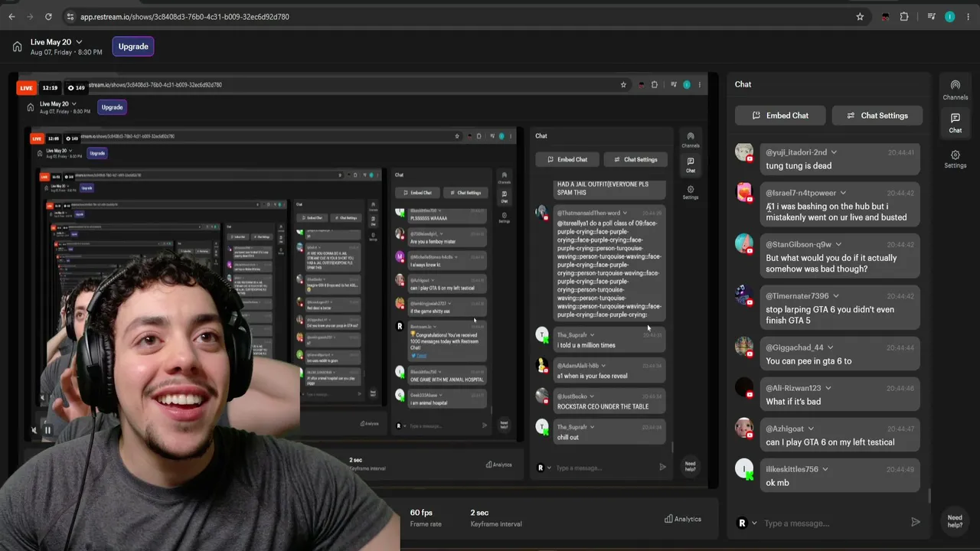Open the Chrome profile avatar
This screenshot has height=551, width=980.
[x=950, y=16]
